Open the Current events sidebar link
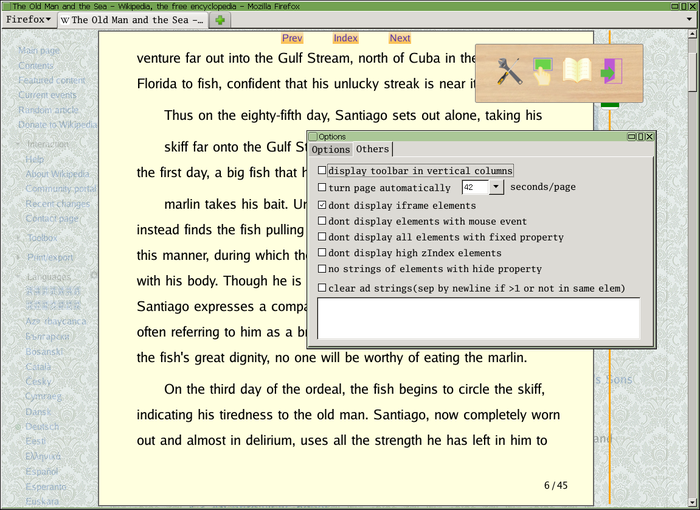Image resolution: width=700 pixels, height=510 pixels. 47,95
